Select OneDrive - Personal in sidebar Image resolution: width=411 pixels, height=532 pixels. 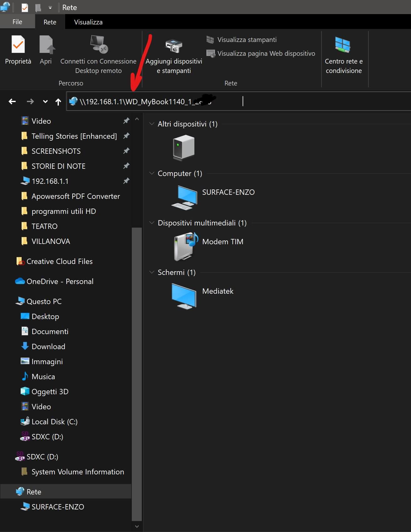click(60, 281)
